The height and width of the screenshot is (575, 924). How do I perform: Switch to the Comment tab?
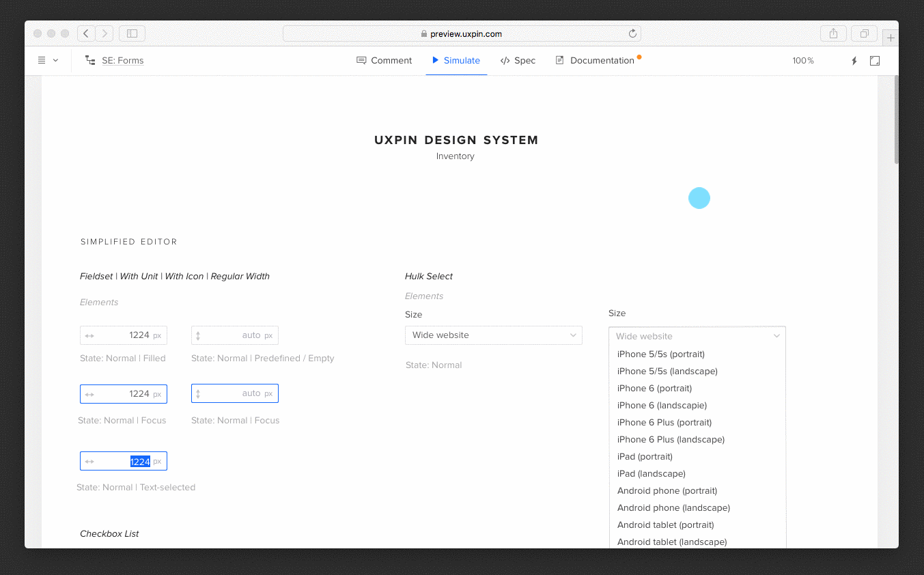coord(384,60)
